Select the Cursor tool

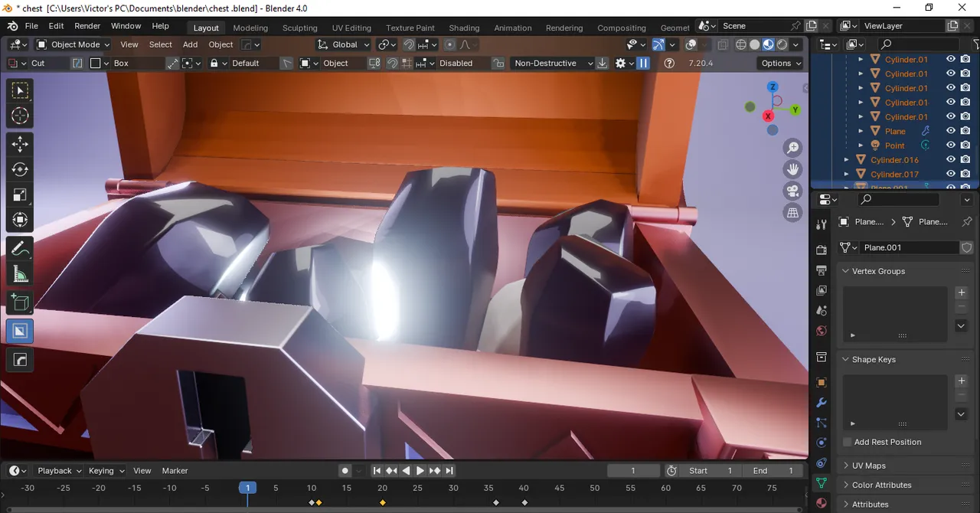pyautogui.click(x=20, y=116)
